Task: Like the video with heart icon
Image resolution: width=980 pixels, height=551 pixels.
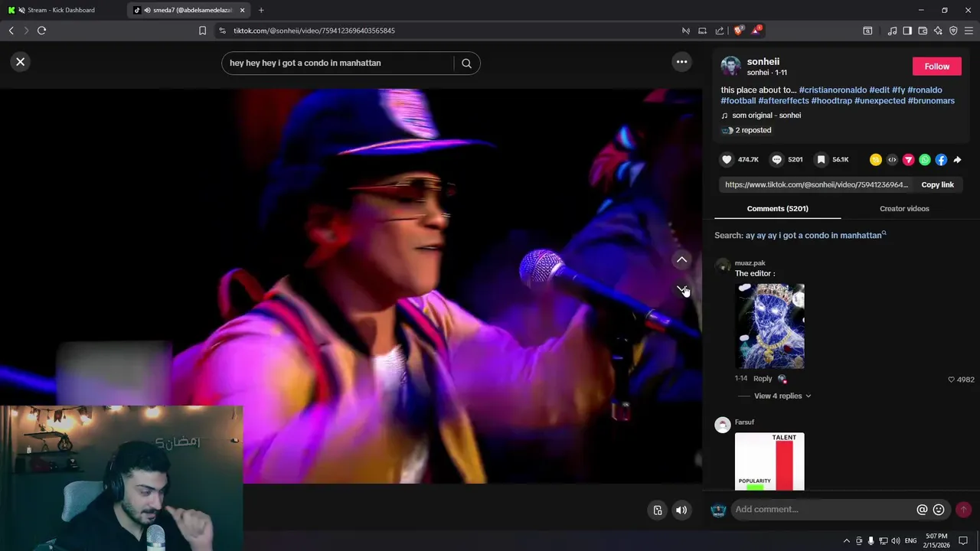Action: [x=727, y=159]
